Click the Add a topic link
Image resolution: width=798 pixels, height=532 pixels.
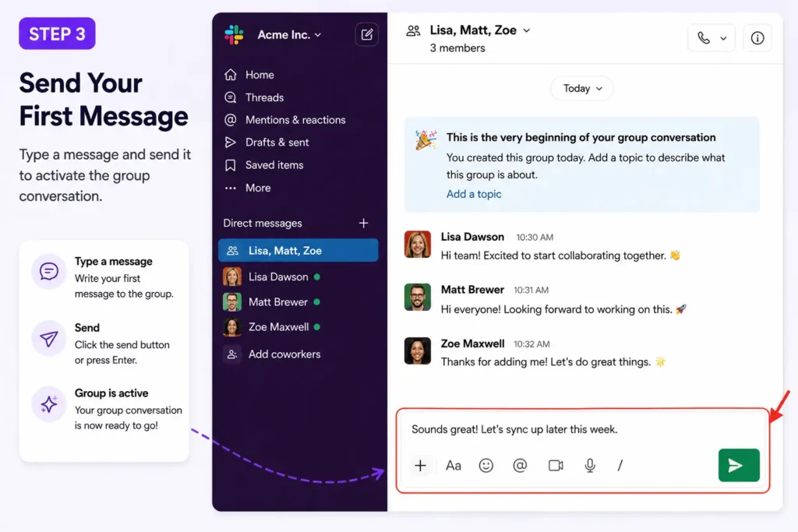pyautogui.click(x=474, y=194)
